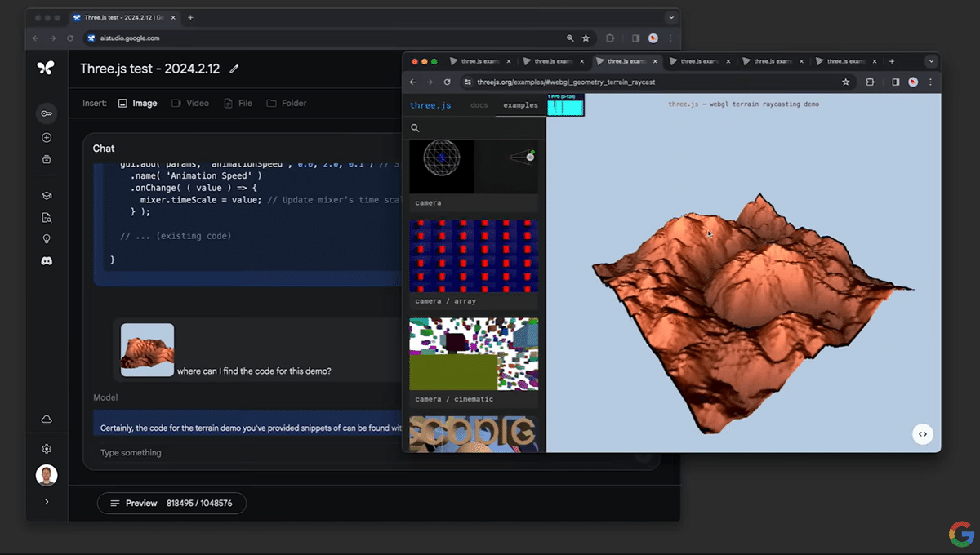Screen dimensions: 980x555
Task: Click the examples search magnifier icon
Action: click(x=415, y=128)
